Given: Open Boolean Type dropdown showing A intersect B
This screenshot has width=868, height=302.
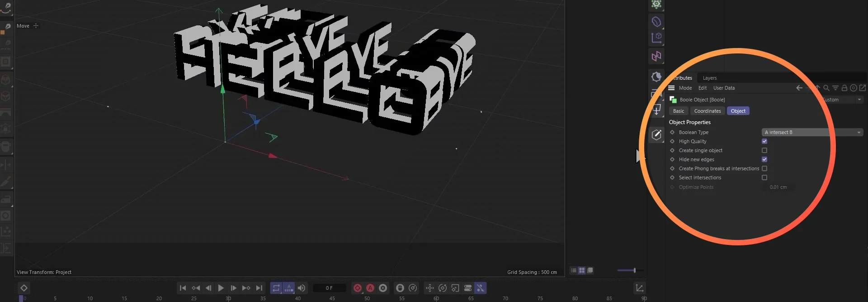Looking at the screenshot, I should coord(812,132).
